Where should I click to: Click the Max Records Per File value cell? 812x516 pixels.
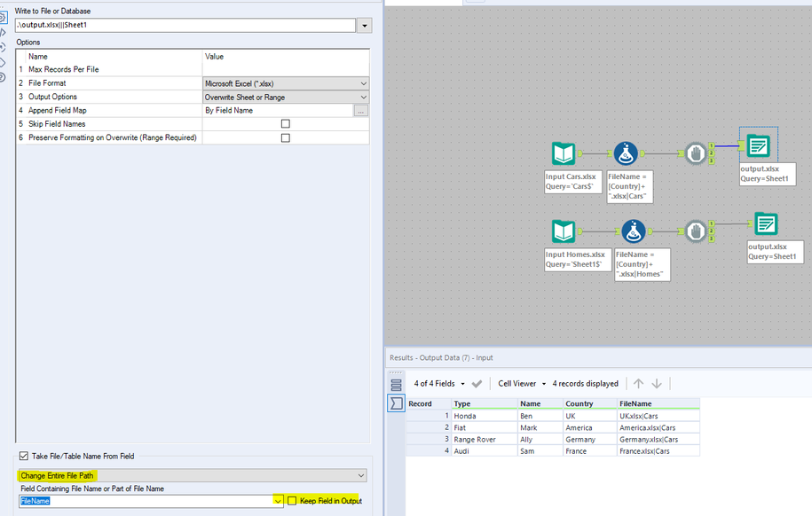click(286, 69)
